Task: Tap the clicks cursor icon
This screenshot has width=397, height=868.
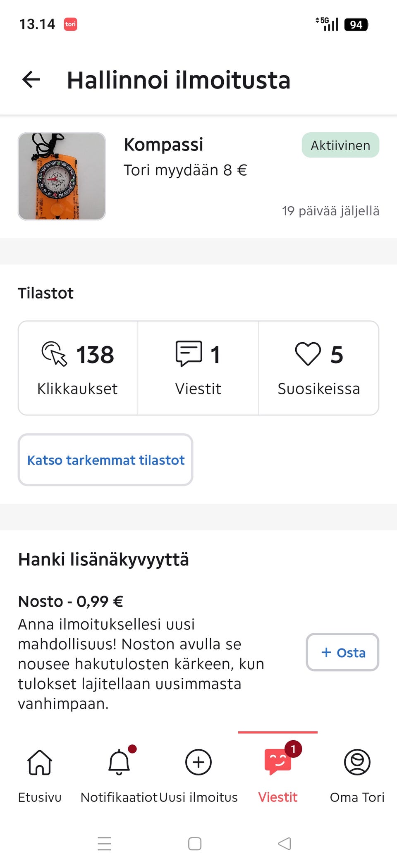Action: click(x=54, y=354)
